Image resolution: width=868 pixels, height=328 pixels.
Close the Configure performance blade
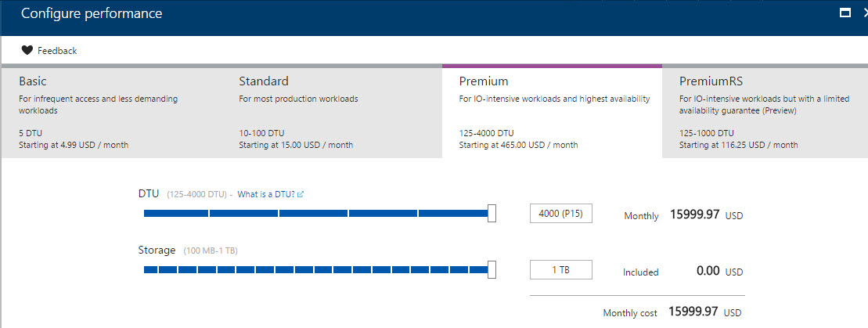pyautogui.click(x=863, y=13)
